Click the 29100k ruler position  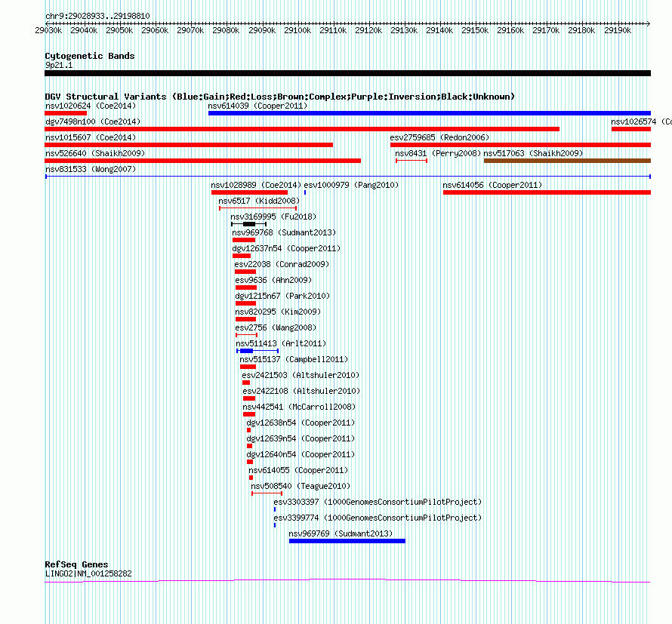tap(297, 30)
